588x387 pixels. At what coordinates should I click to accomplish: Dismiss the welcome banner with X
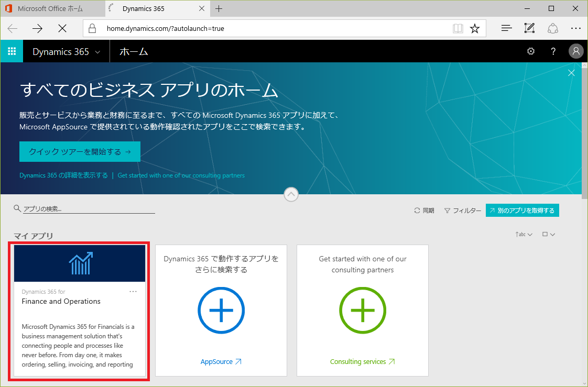point(571,73)
